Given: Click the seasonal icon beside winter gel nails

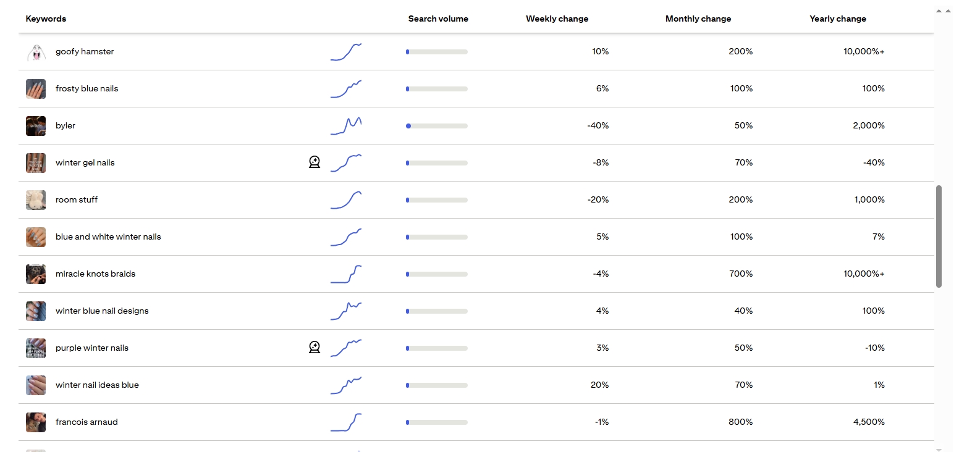Looking at the screenshot, I should point(315,162).
